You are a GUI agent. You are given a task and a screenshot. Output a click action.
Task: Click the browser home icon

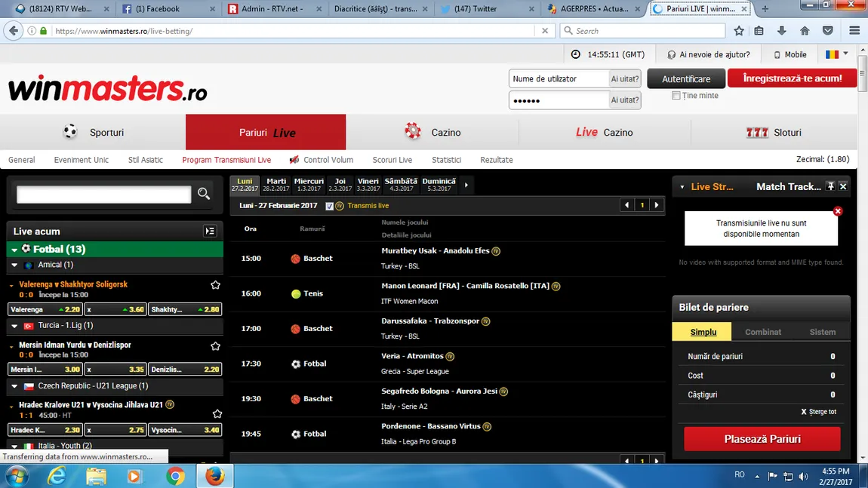pos(805,31)
